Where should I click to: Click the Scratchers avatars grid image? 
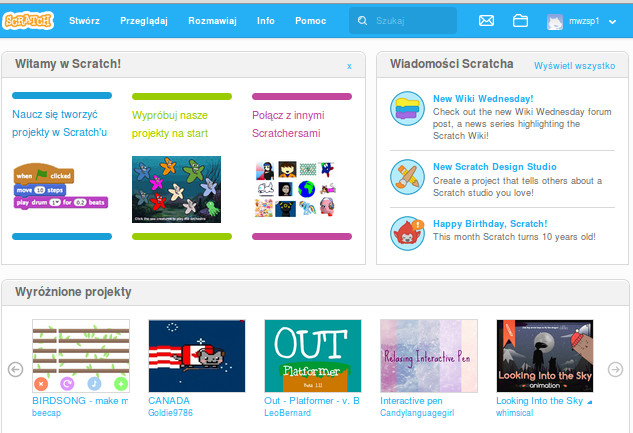tap(296, 189)
